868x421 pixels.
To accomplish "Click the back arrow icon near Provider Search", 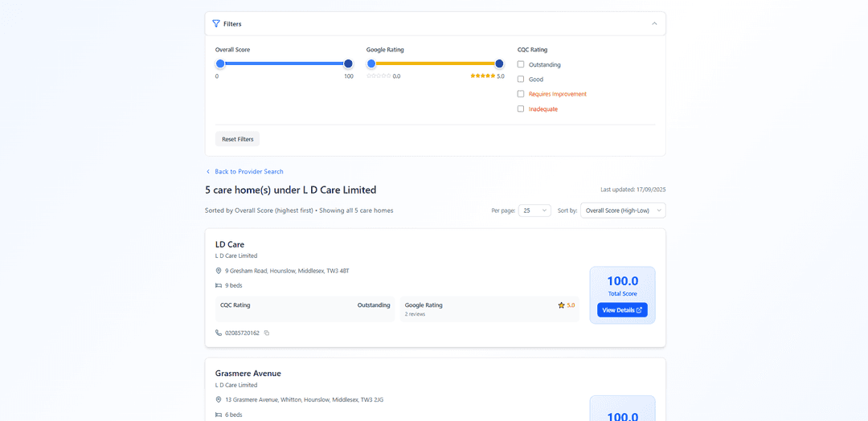I will (x=208, y=171).
